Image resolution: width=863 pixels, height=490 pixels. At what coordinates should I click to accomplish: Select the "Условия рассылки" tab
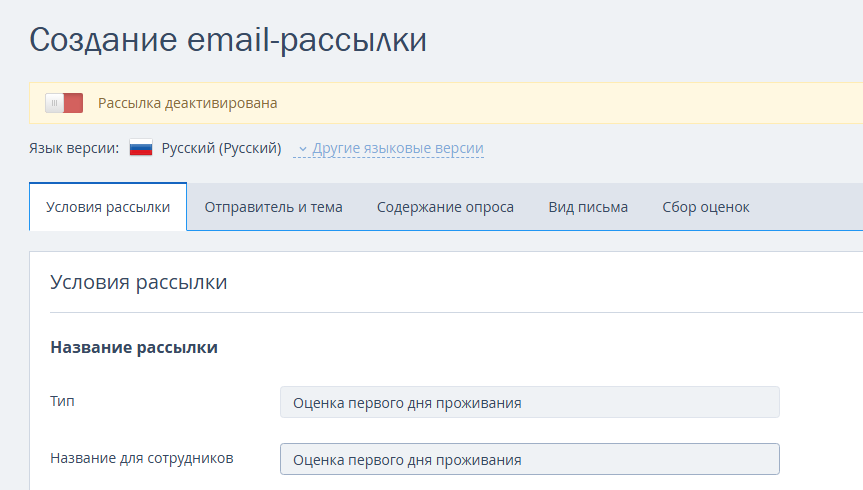point(108,207)
